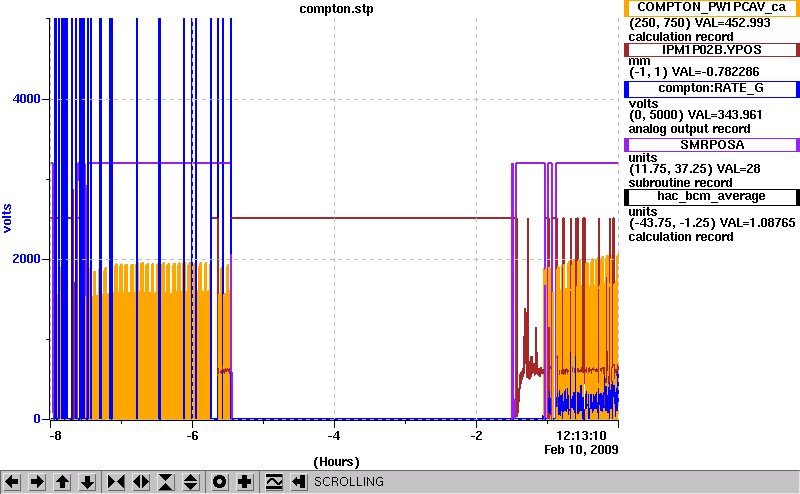Select the COMPTON_PW1PCAV_ca curve legend
The height and width of the screenshot is (494, 800).
click(x=712, y=8)
